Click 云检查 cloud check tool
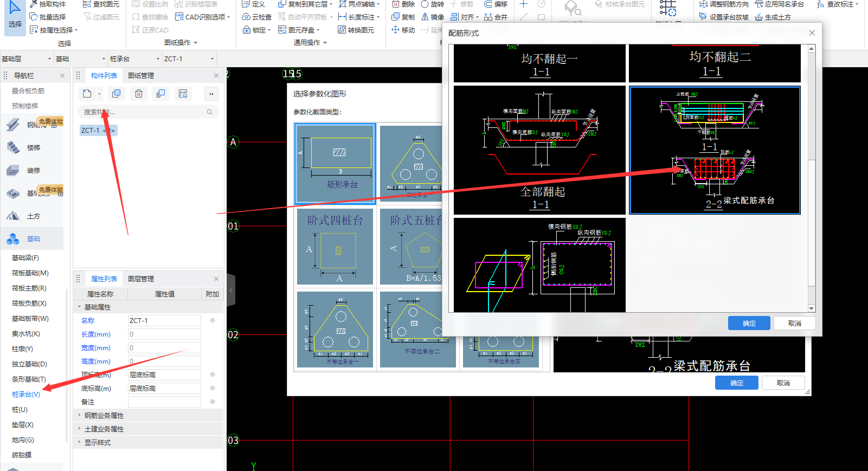This screenshot has width=868, height=471. pyautogui.click(x=257, y=17)
